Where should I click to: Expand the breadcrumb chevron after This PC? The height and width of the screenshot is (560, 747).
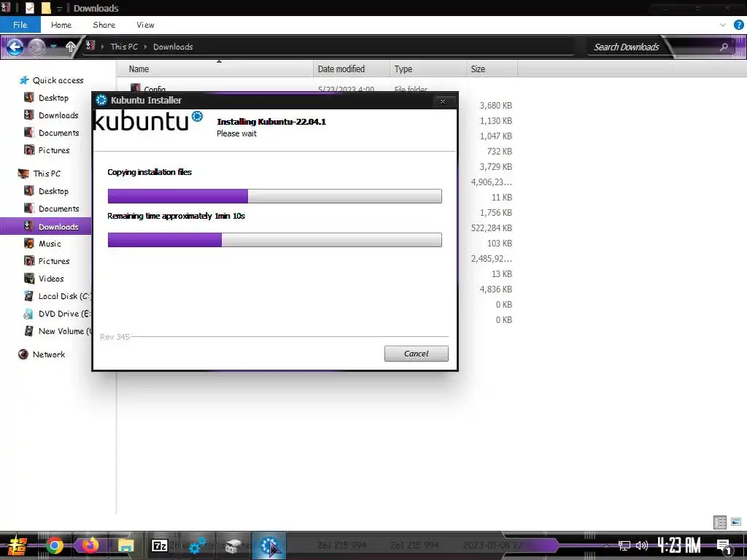click(x=145, y=47)
